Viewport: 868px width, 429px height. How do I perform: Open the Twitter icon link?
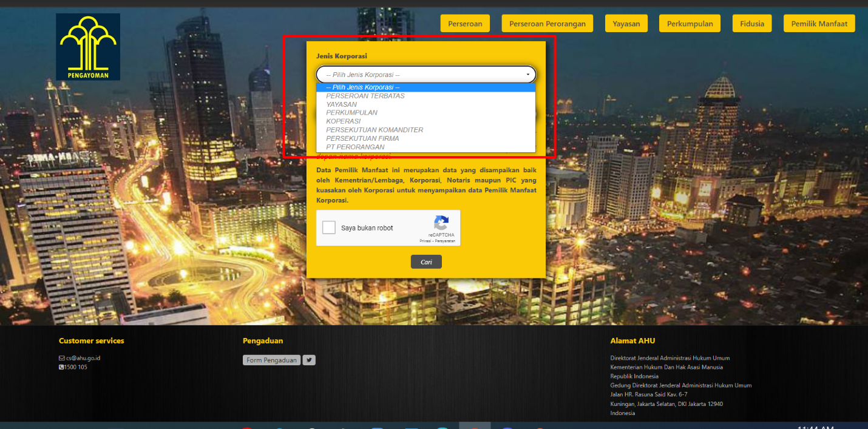point(309,360)
